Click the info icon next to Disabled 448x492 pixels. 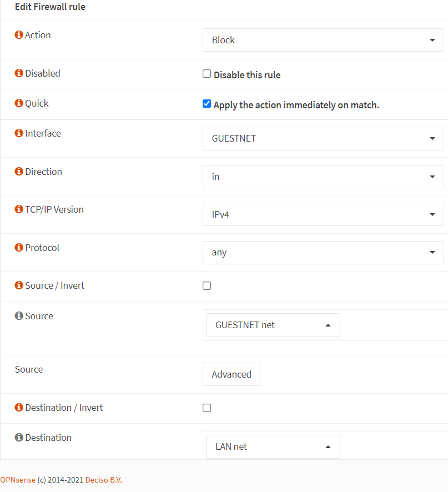[x=19, y=73]
